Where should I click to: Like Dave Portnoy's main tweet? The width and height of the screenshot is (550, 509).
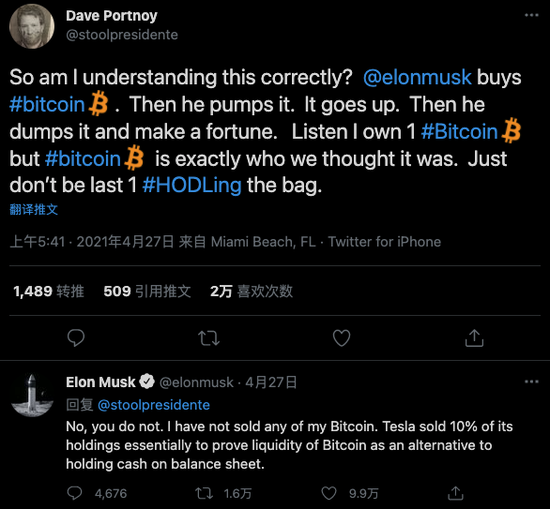coord(341,338)
